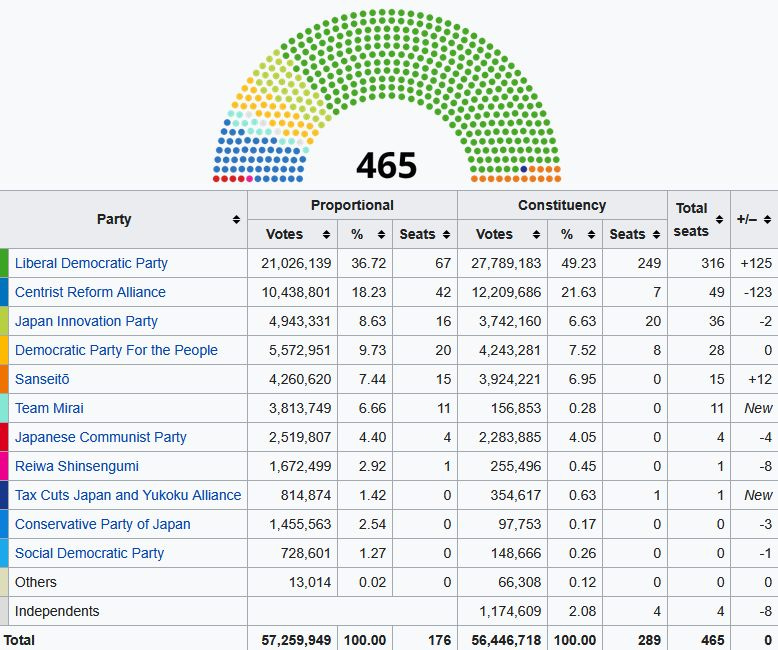Click the 465 seat total label
778x650 pixels.
(x=387, y=165)
